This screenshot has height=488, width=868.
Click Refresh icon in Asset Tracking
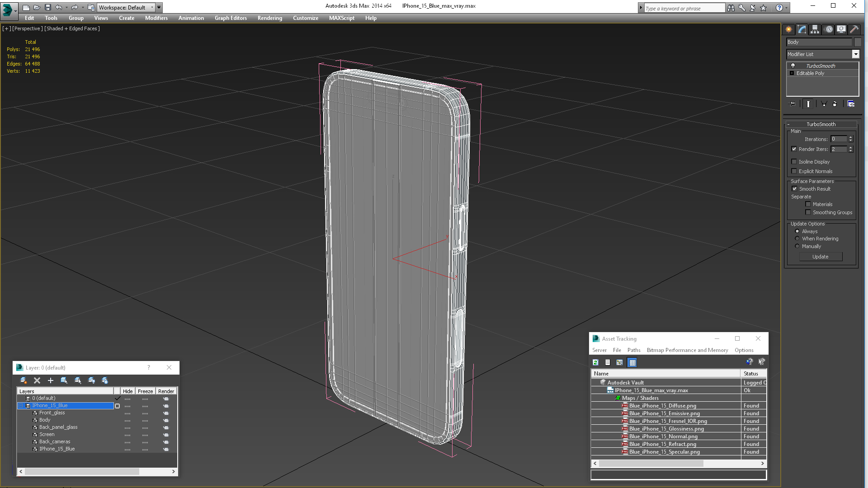tap(595, 362)
